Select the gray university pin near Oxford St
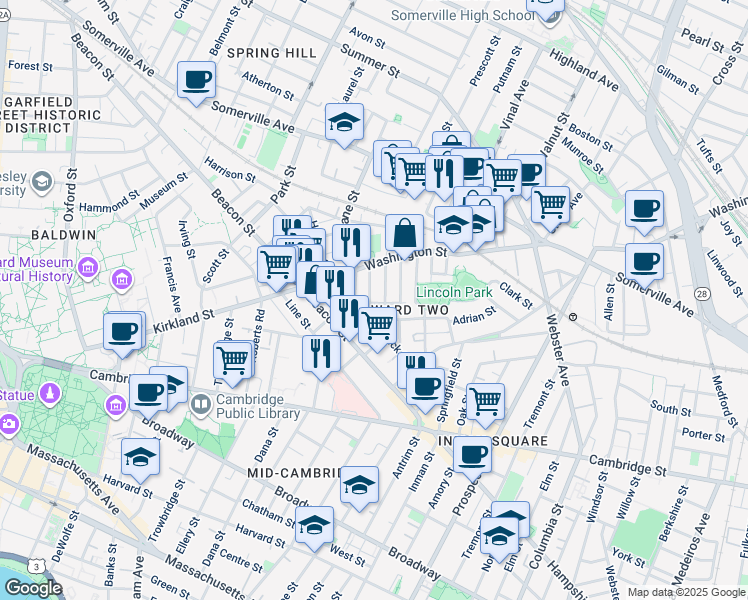Screen dimensions: 748x600 coord(42,182)
